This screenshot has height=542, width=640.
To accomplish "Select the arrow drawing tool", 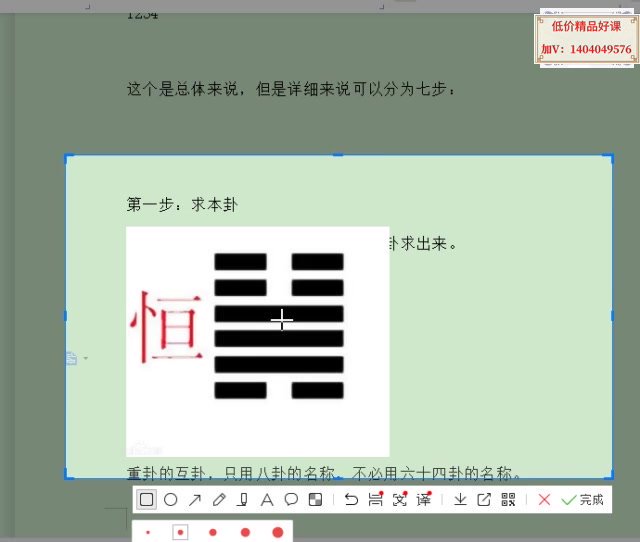I will point(195,500).
